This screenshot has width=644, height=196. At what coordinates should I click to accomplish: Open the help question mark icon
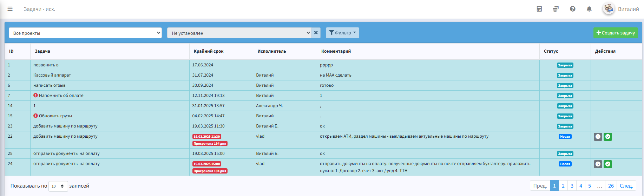pos(573,9)
